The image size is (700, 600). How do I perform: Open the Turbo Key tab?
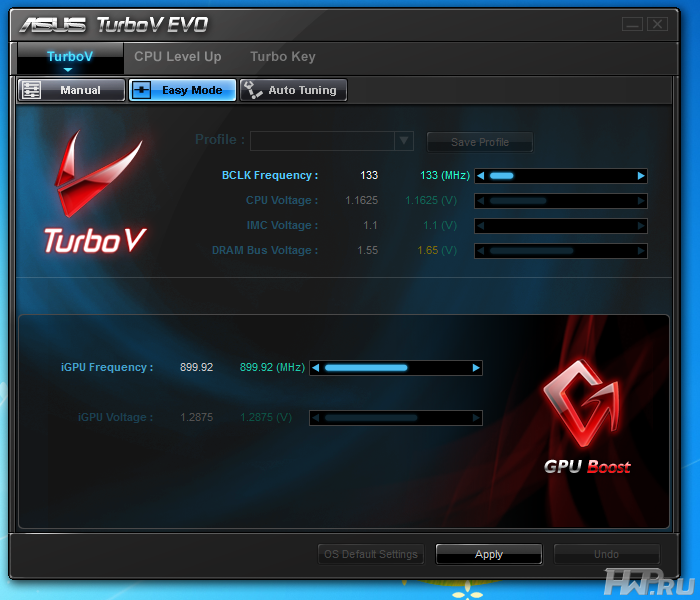click(282, 57)
